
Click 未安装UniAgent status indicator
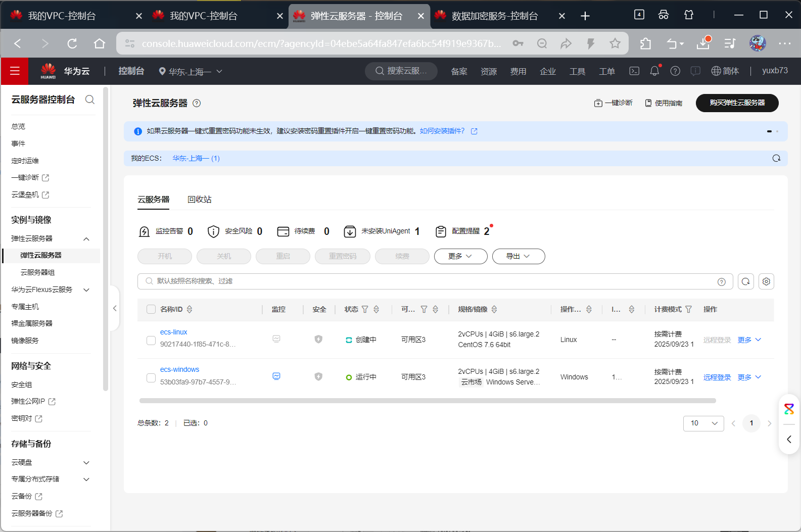[x=382, y=231]
